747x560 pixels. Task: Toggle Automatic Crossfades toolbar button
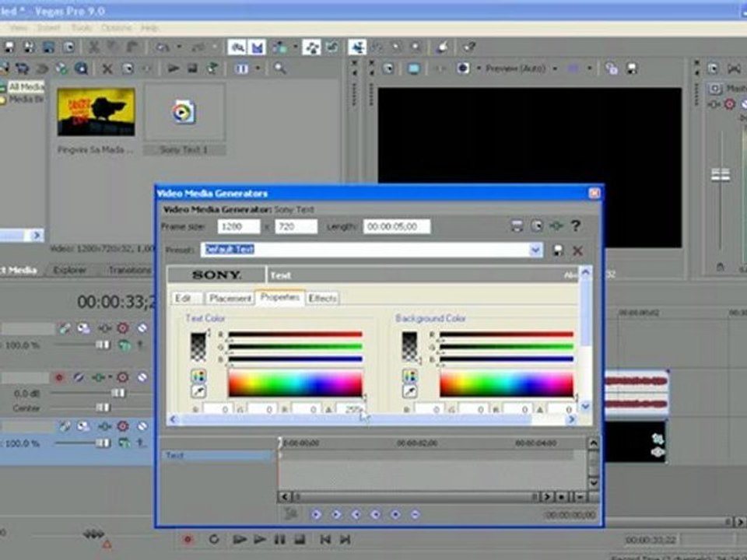(x=258, y=47)
